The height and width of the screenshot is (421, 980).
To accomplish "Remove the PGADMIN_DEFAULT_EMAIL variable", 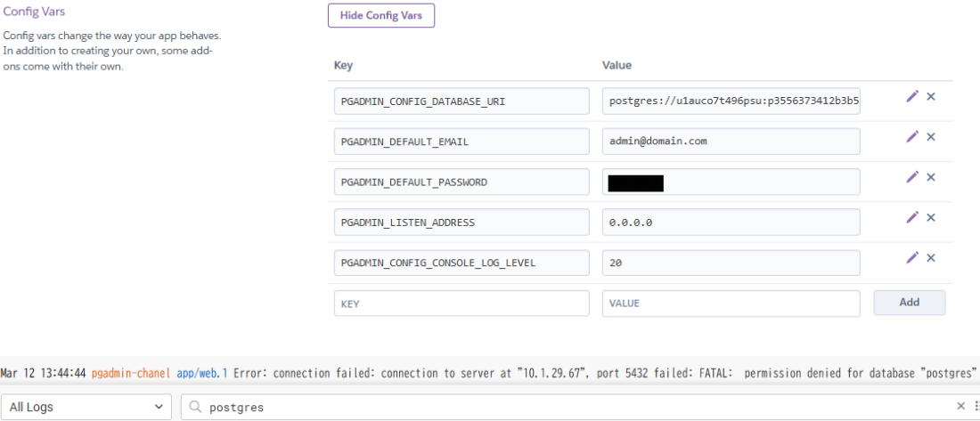I will (931, 136).
